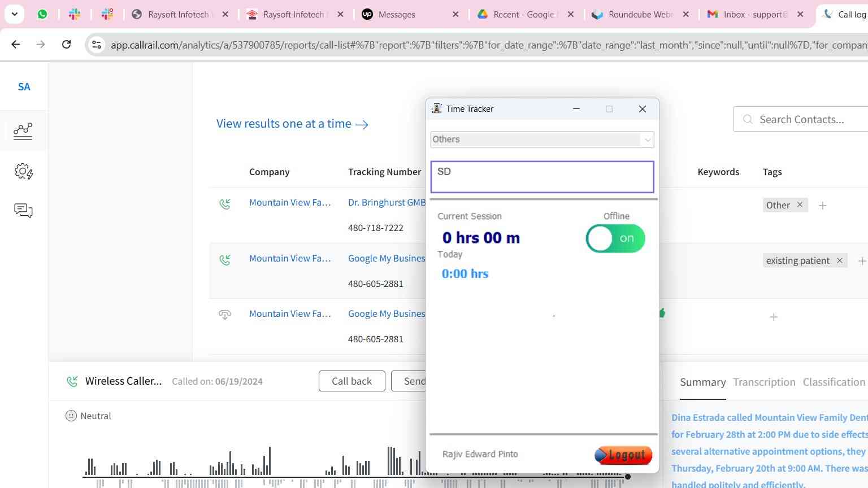Click View results one at a time link
The image size is (868, 488).
[292, 124]
